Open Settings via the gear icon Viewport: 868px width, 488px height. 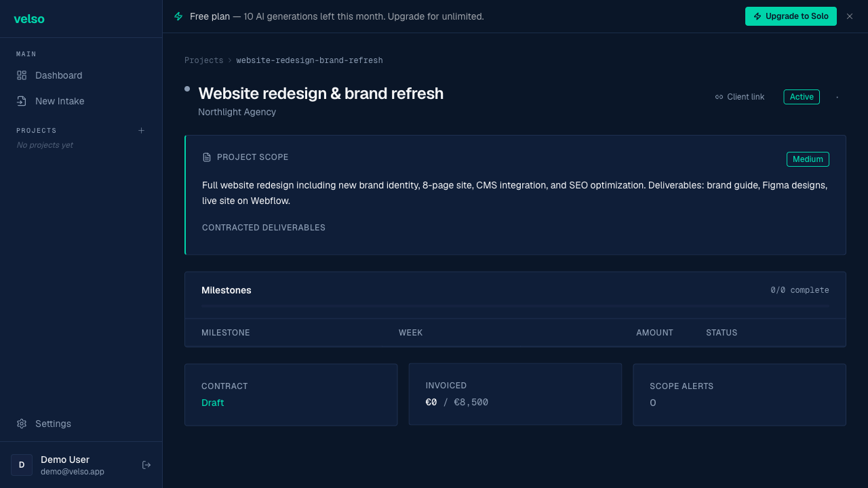[x=20, y=423]
